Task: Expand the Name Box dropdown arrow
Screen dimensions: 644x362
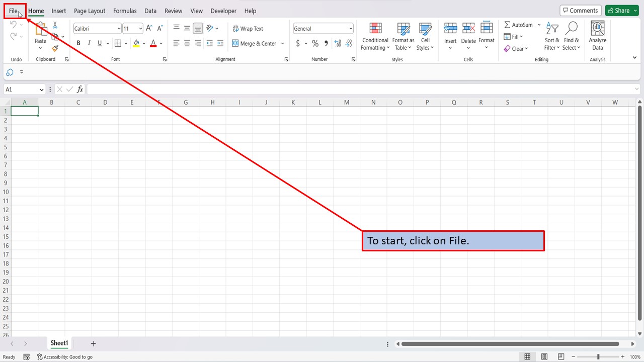Action: coord(41,89)
